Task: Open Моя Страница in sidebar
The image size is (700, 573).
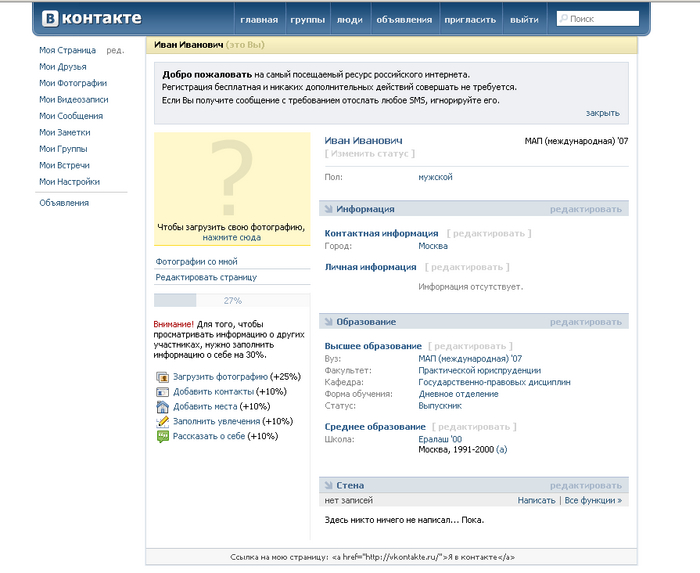Action: coord(67,50)
